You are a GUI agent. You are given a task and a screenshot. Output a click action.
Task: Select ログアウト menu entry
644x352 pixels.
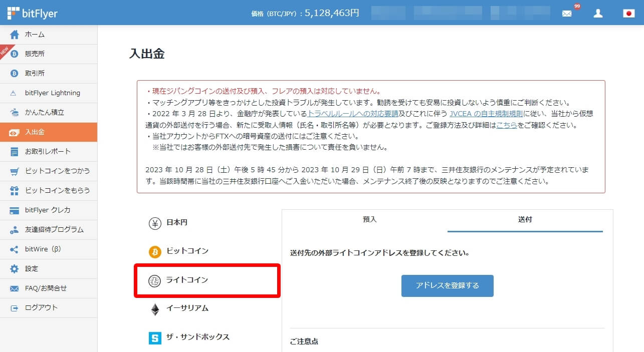pos(49,308)
